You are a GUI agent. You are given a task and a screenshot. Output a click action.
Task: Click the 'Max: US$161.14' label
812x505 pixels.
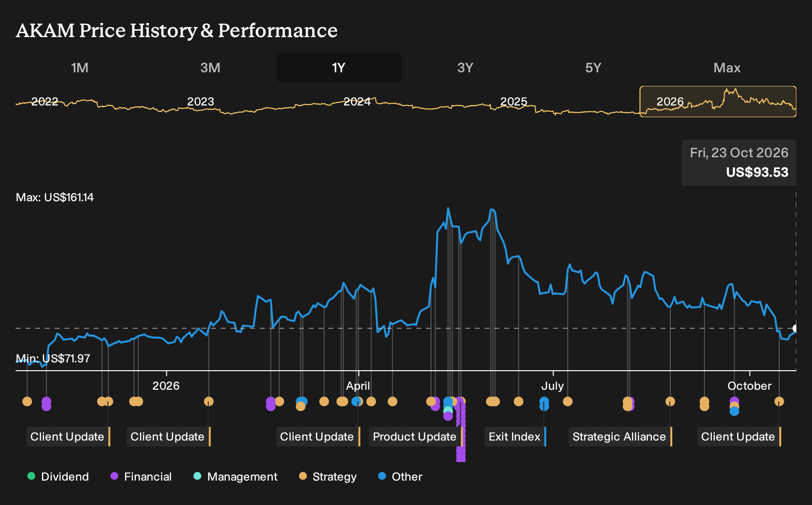pyautogui.click(x=55, y=197)
